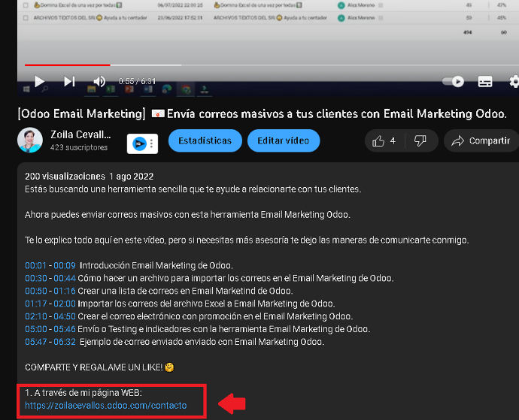Open PowerPoint icon in video taskbar
Screen dimensions: 519x420
point(129,89)
